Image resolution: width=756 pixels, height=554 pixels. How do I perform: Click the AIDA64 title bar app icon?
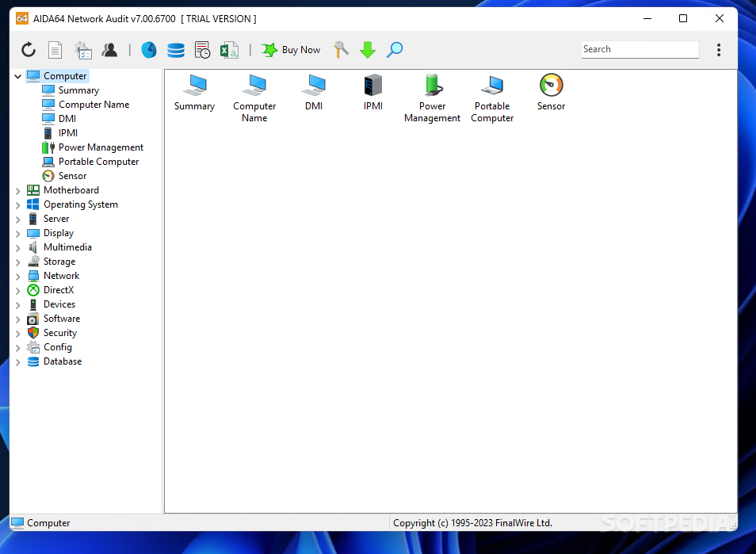[22, 18]
